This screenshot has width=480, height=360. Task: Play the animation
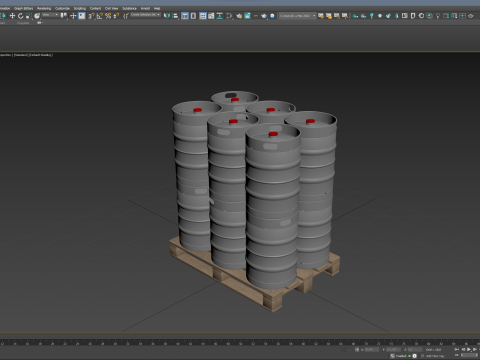469,349
